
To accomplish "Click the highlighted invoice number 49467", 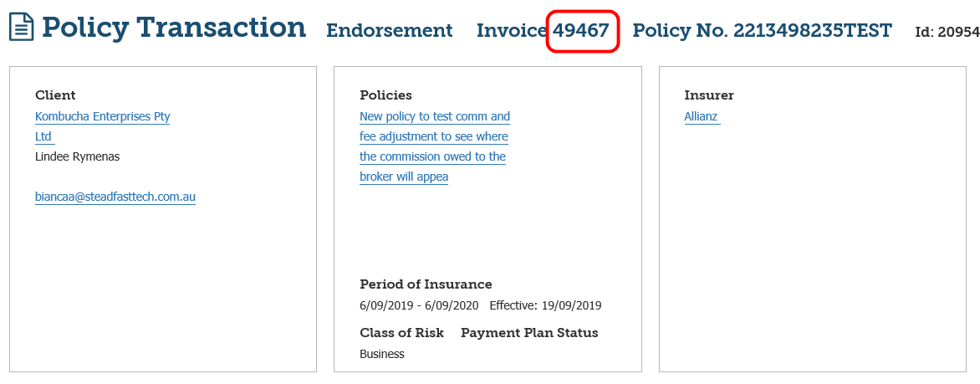I will pyautogui.click(x=581, y=31).
